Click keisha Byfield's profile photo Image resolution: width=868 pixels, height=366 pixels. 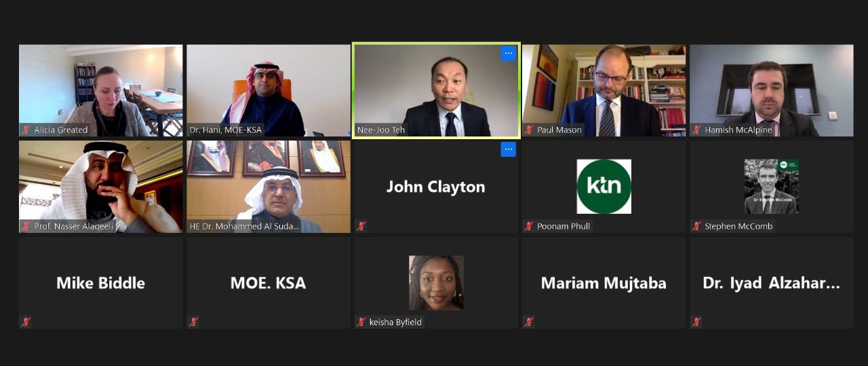point(436,282)
